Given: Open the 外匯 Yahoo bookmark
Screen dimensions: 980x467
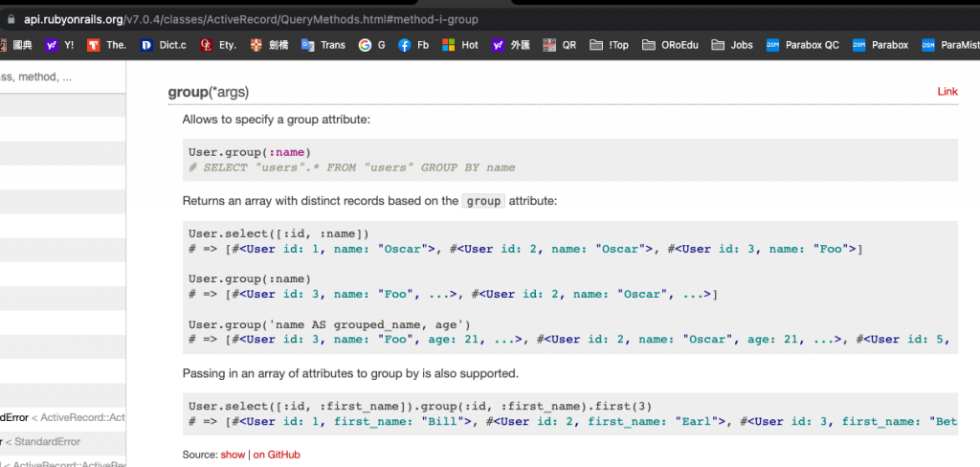Looking at the screenshot, I should [511, 45].
